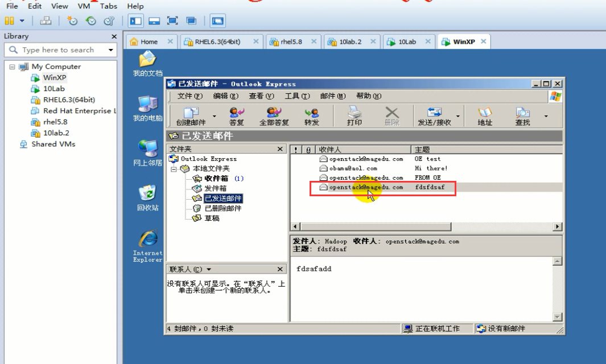Toggle the show library view icon
The image size is (606, 364).
click(x=135, y=21)
